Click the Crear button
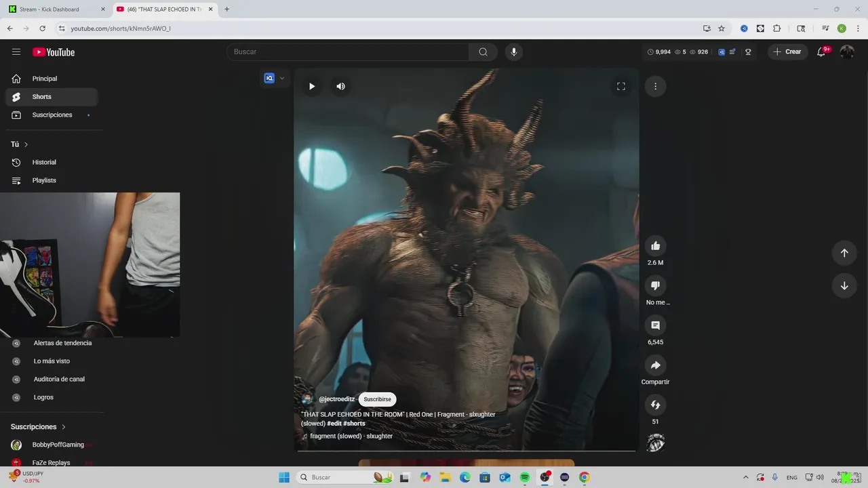Screen dimensions: 868x488 [788, 52]
